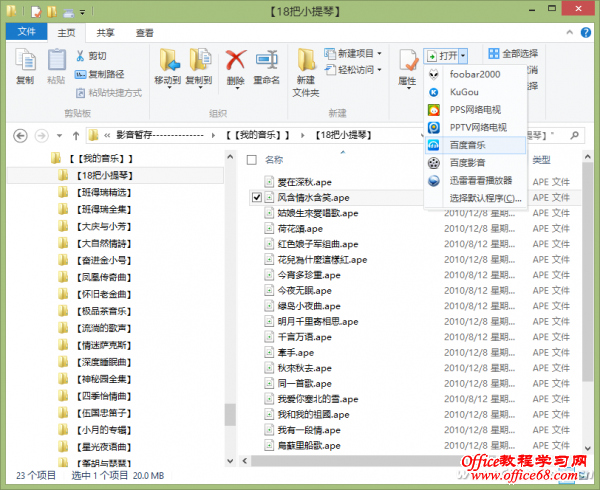Expand the Open (打开) dropdown arrow
Screen dimensions: 600x490
pos(463,56)
